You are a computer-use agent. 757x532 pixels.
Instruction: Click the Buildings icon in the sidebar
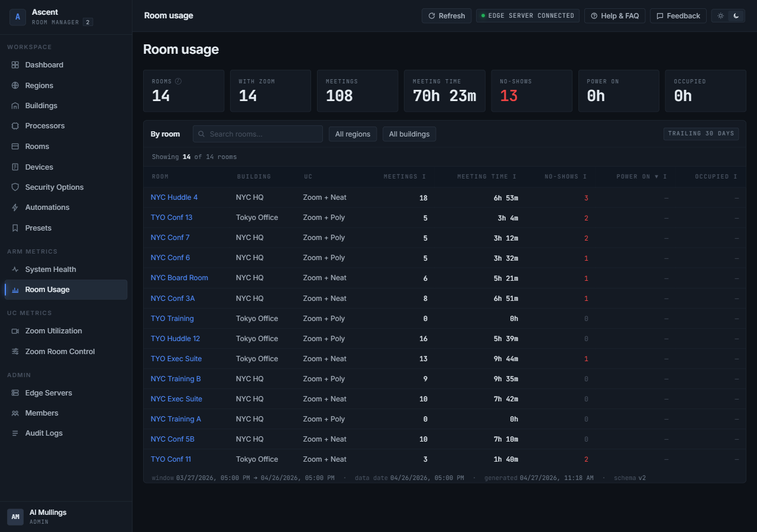(x=15, y=106)
